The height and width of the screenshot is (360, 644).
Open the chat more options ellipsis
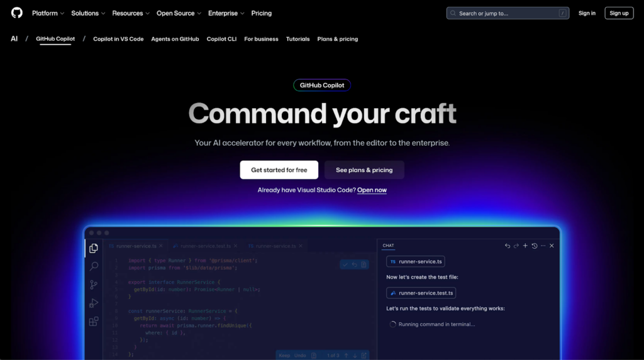543,246
